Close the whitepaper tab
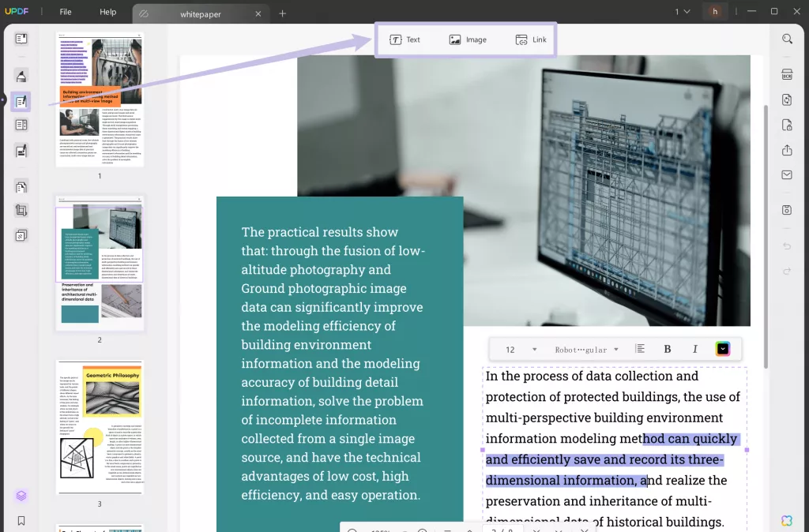809x532 pixels. pos(258,14)
